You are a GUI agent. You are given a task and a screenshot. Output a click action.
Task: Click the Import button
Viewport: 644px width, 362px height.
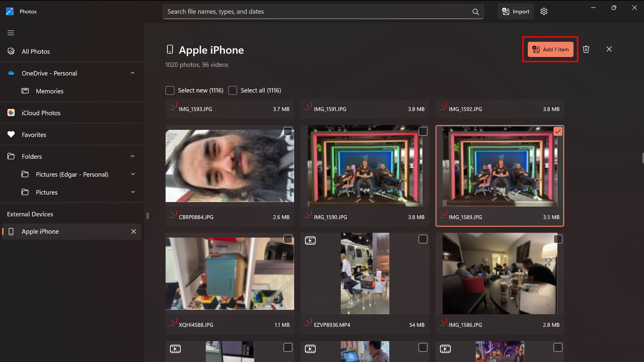[516, 11]
